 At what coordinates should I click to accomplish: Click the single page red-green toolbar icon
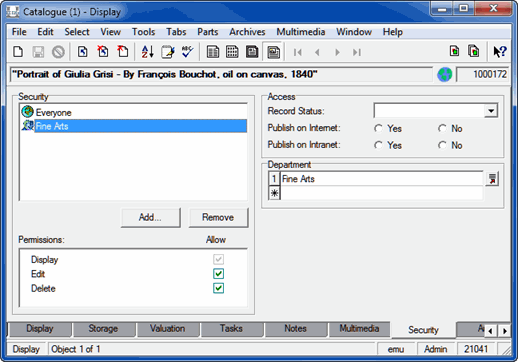[x=454, y=51]
